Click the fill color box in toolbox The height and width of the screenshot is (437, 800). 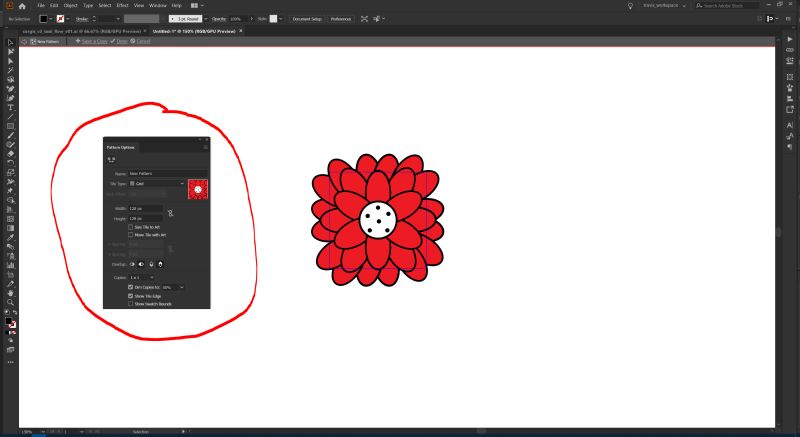pos(8,321)
